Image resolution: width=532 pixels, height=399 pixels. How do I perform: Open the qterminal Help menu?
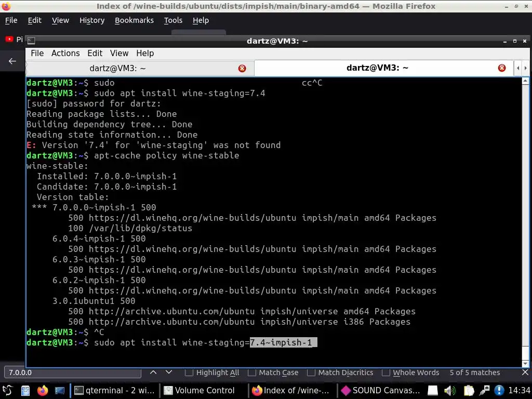click(x=145, y=54)
